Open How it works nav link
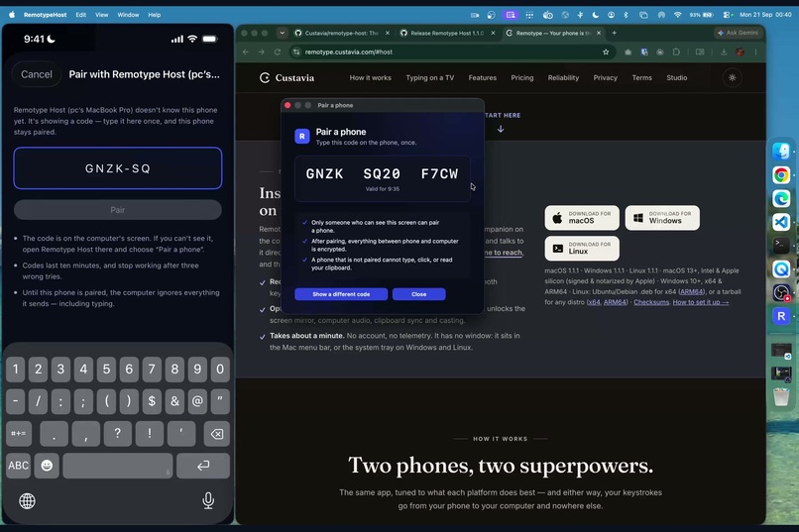The height and width of the screenshot is (532, 799). coord(371,78)
